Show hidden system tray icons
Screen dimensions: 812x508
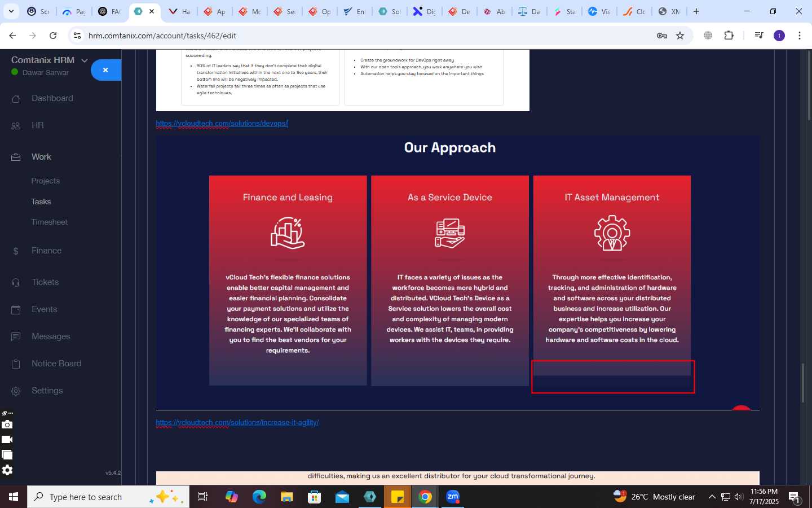point(712,497)
